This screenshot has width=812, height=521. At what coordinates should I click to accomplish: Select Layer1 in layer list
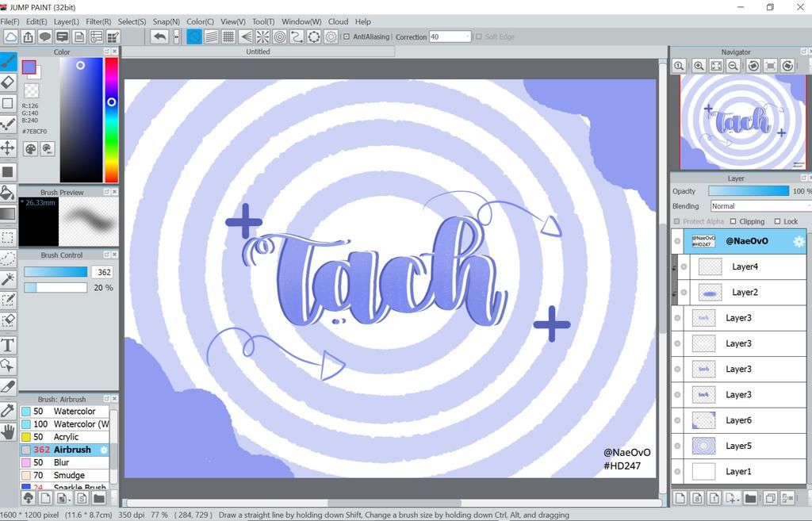[x=738, y=472]
